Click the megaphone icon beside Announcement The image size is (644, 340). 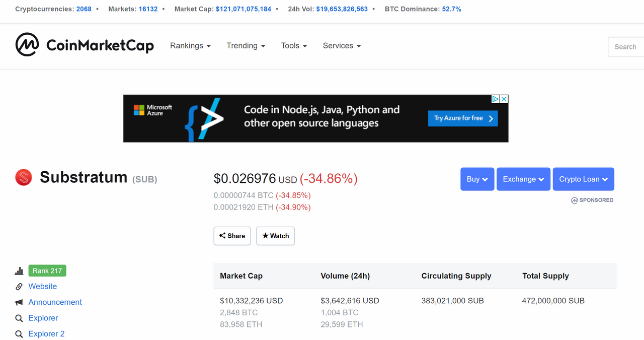pos(19,302)
